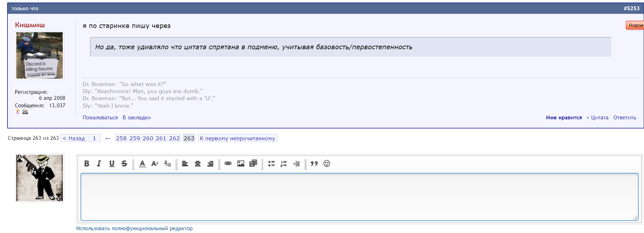The image size is (644, 233).
Task: Report the post with Пожаловаться
Action: [100, 118]
